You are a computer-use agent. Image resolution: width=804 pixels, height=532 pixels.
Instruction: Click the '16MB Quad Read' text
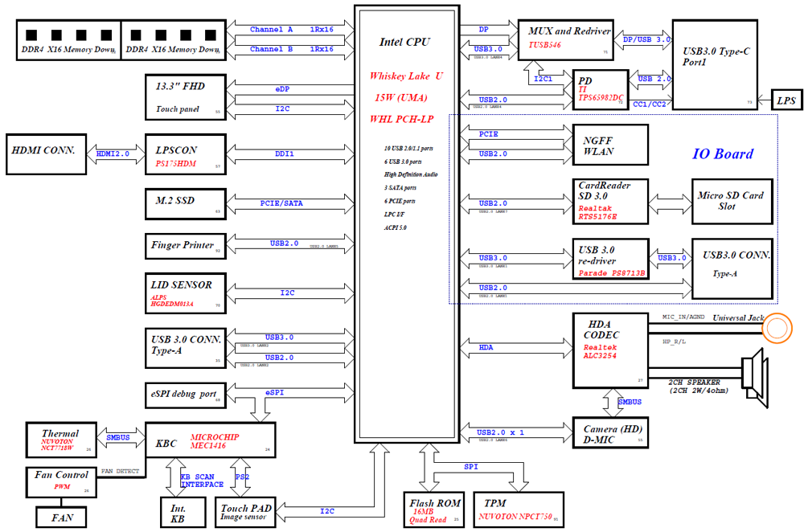click(428, 516)
